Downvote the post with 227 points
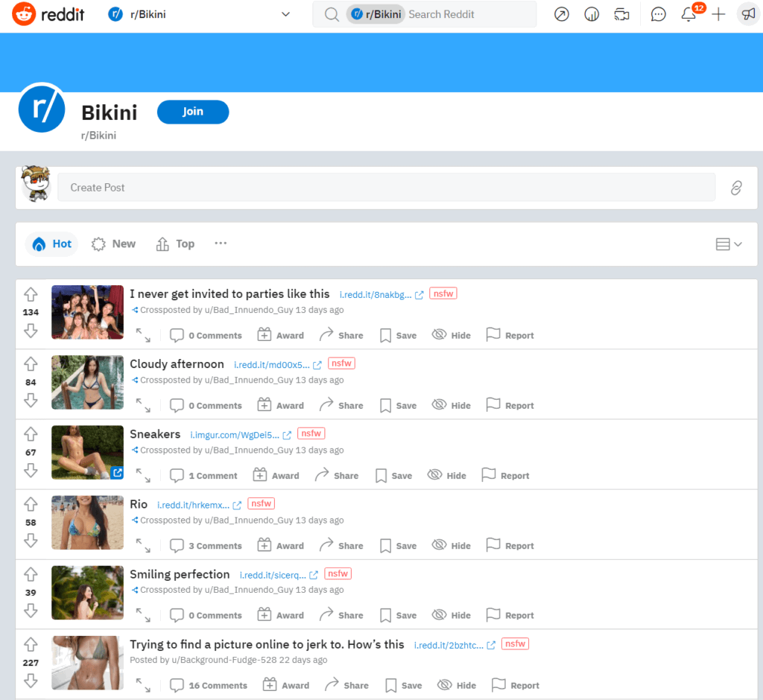The image size is (763, 700). [31, 681]
